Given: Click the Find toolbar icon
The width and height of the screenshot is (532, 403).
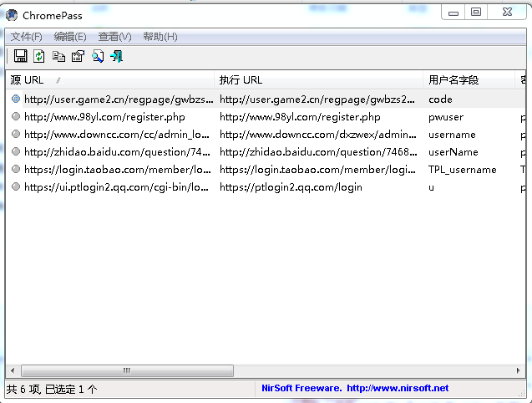Looking at the screenshot, I should (98, 56).
